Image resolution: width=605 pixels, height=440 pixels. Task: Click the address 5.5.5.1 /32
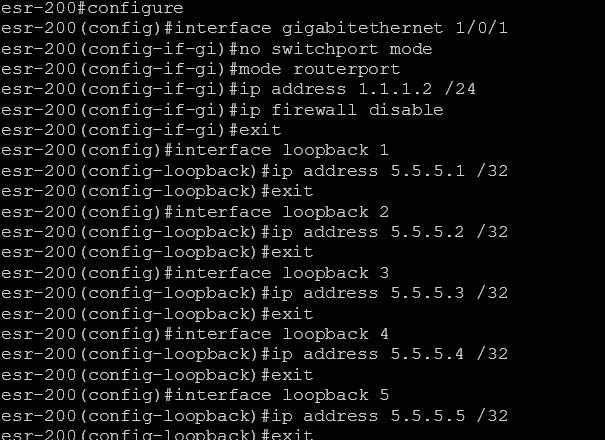449,171
